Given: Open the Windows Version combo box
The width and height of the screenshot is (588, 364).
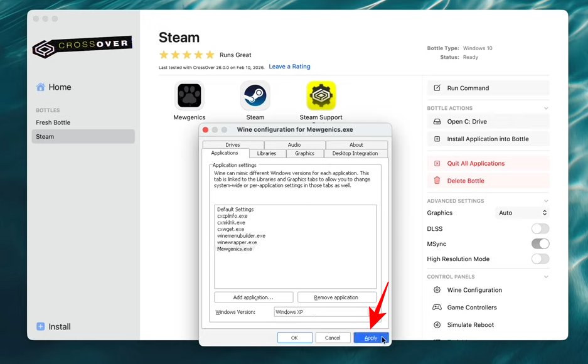Looking at the screenshot, I should tap(321, 312).
